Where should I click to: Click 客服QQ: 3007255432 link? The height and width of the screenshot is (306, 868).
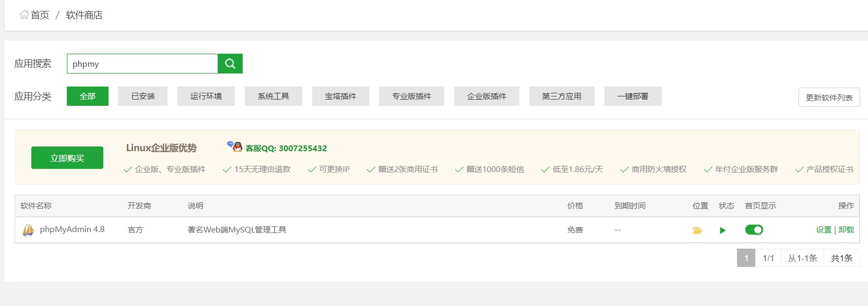[286, 149]
